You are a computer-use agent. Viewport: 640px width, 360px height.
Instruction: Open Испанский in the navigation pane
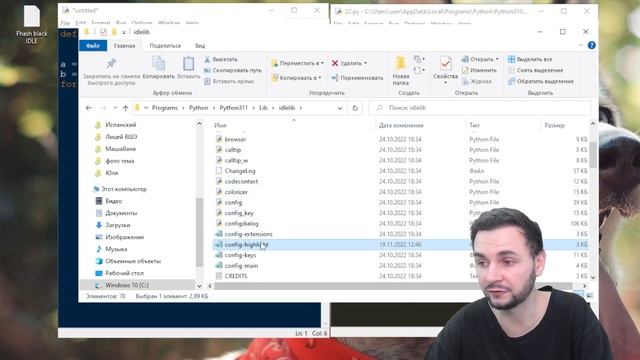120,125
